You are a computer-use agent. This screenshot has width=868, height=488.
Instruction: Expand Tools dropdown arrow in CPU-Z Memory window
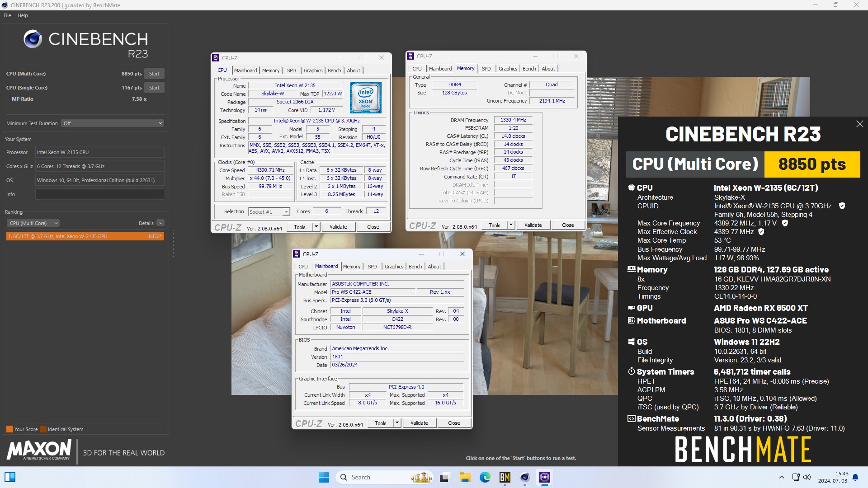pos(511,225)
